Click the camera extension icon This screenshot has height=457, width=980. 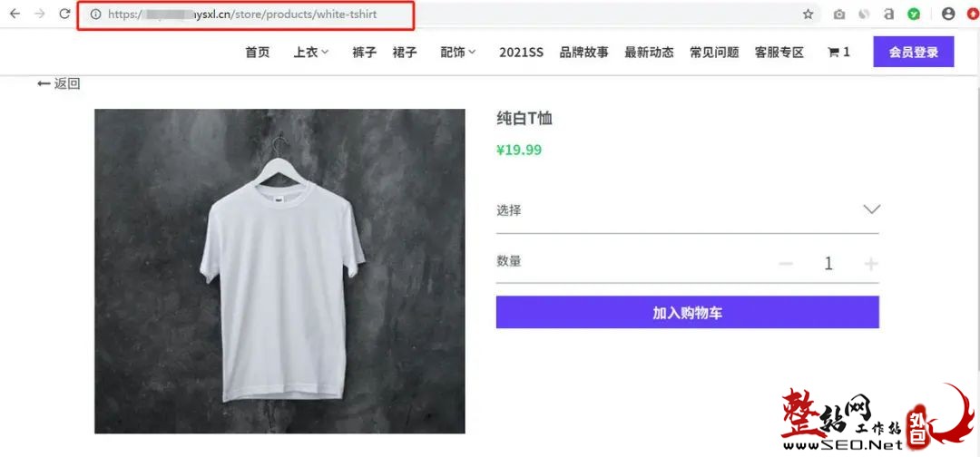(840, 15)
